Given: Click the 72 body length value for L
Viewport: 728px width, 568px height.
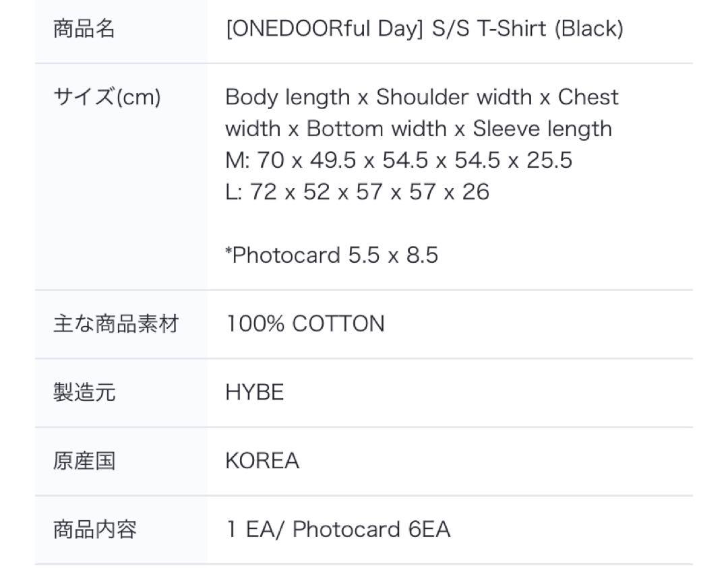Looking at the screenshot, I should (264, 192).
